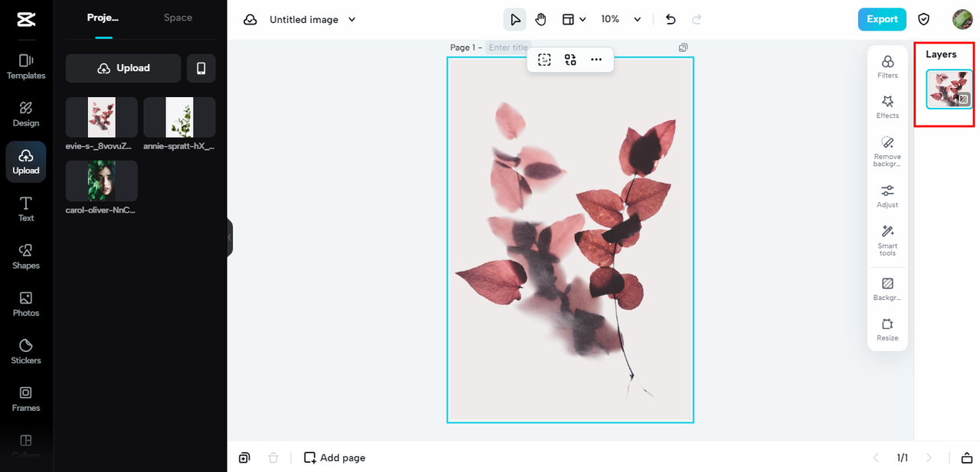
Task: Click the CapCut logo icon
Action: click(25, 19)
